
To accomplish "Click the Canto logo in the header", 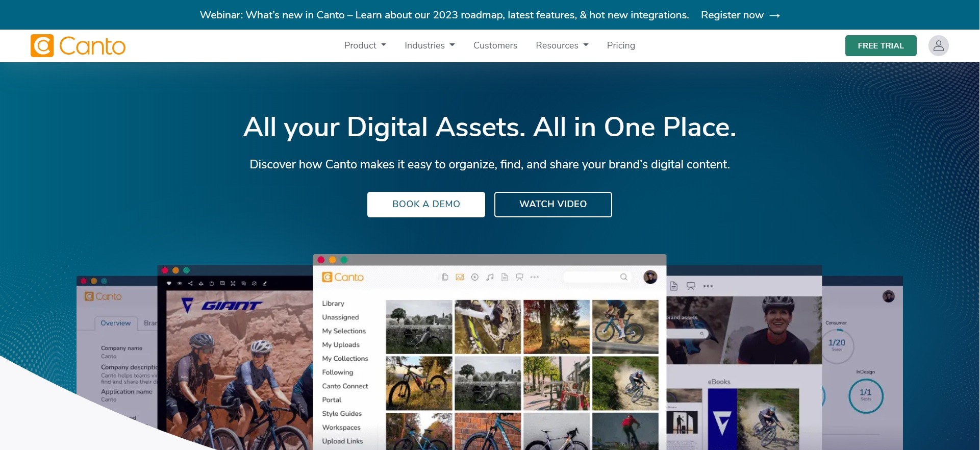I will point(78,46).
